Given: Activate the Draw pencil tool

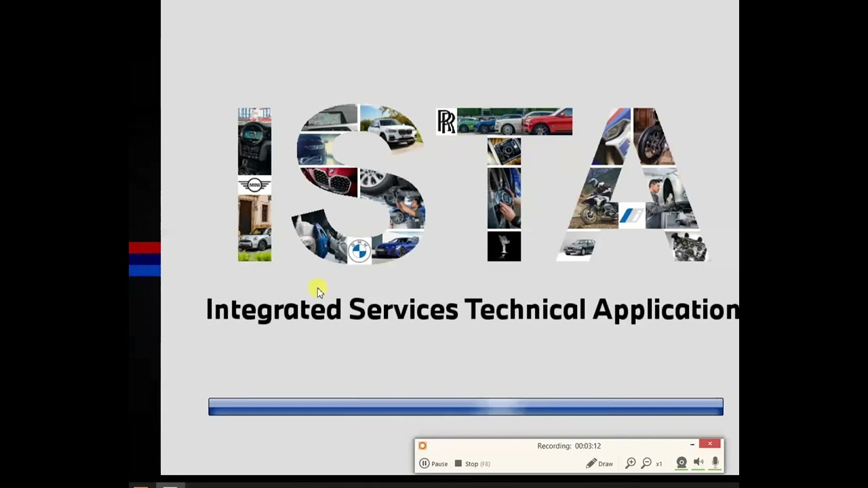Looking at the screenshot, I should [x=599, y=464].
